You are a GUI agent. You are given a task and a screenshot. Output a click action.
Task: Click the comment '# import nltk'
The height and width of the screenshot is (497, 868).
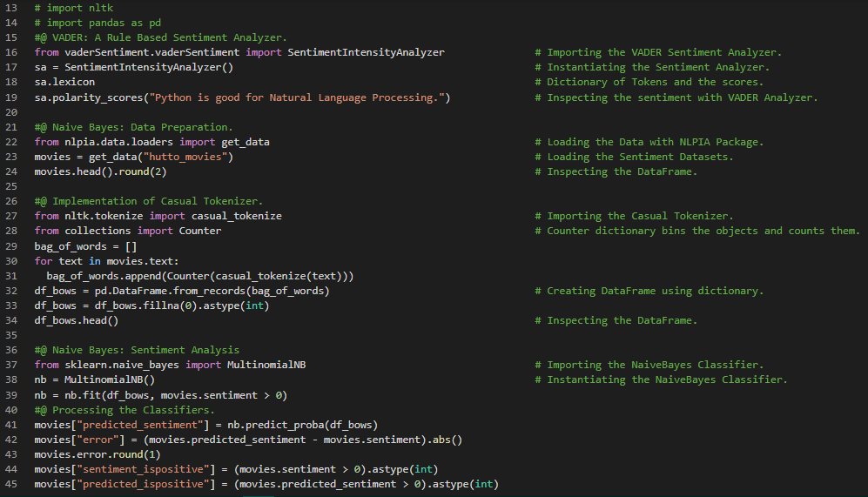coord(74,8)
